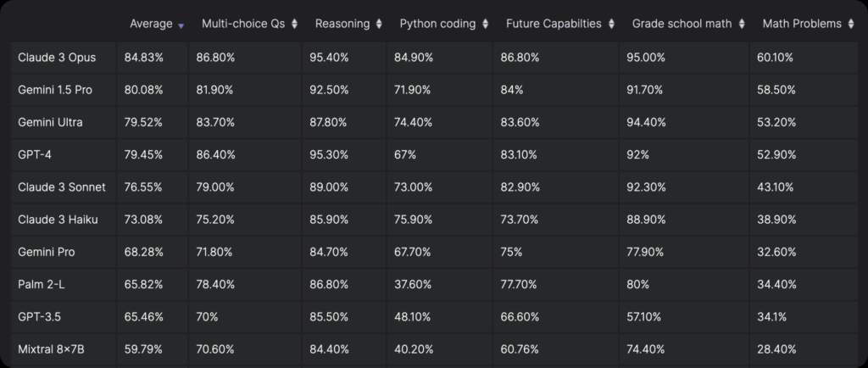This screenshot has width=868, height=368.
Task: Click sort arrows beside Python coding
Action: tap(484, 25)
